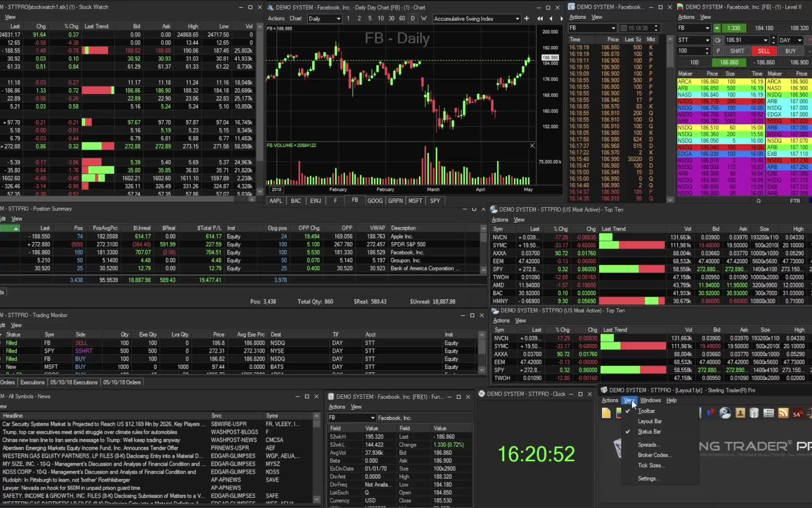This screenshot has height=508, width=812.
Task: Select 30-minute interval in chart toolbar
Action: point(391,18)
